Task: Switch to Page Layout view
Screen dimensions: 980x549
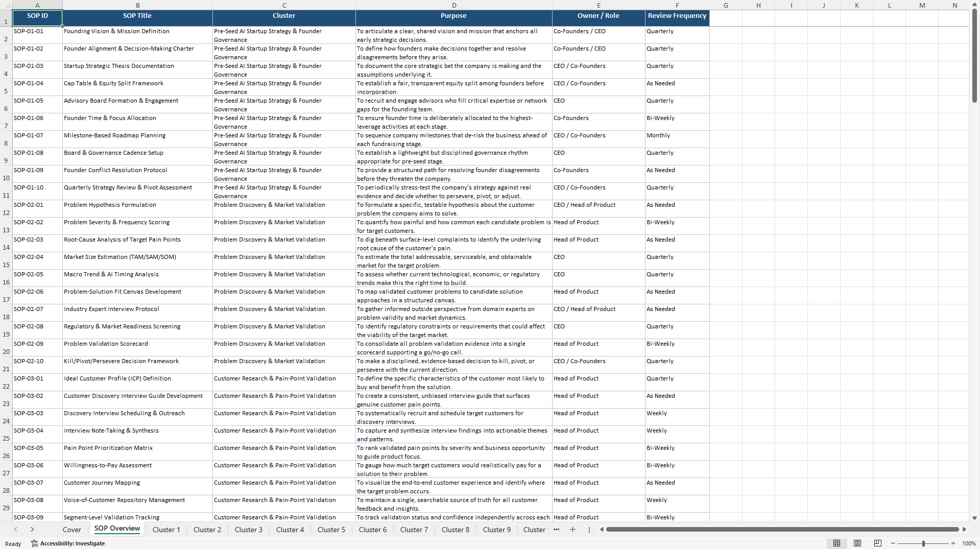Action: point(857,543)
